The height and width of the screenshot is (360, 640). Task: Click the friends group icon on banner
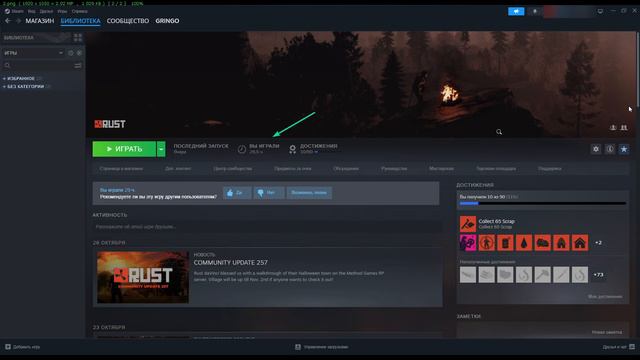(624, 128)
